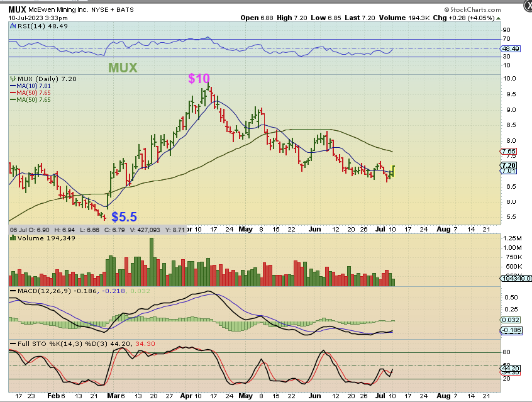Click the bold 7.20 last-price axis tag
The width and height of the screenshot is (532, 402).
click(509, 165)
